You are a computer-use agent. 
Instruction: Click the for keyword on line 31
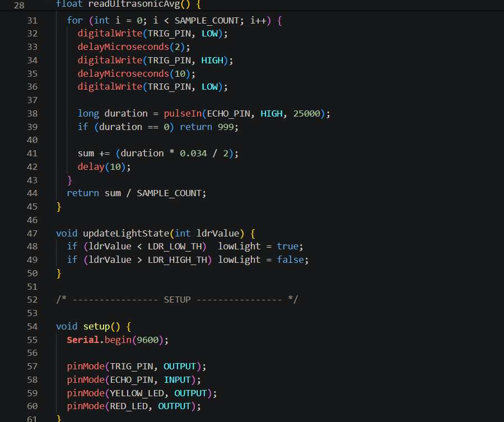[74, 20]
